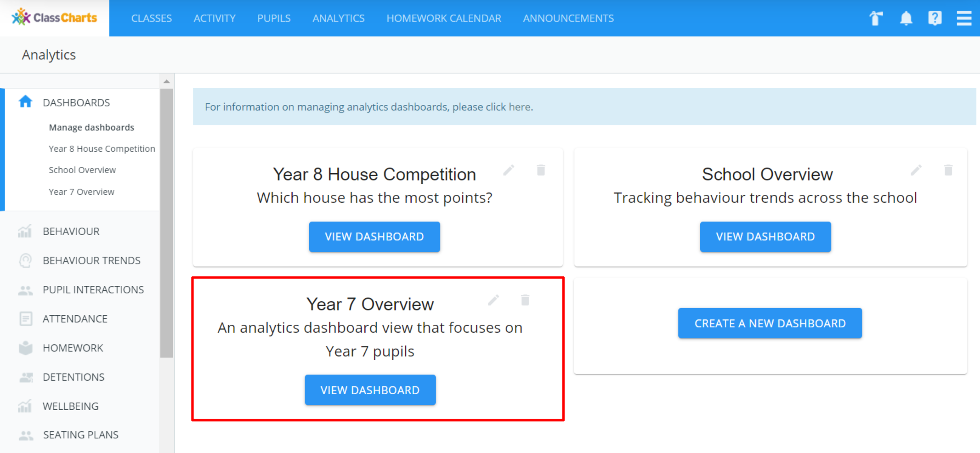Open the Attendance sidebar section
Viewport: 980px width, 453px height.
click(75, 319)
